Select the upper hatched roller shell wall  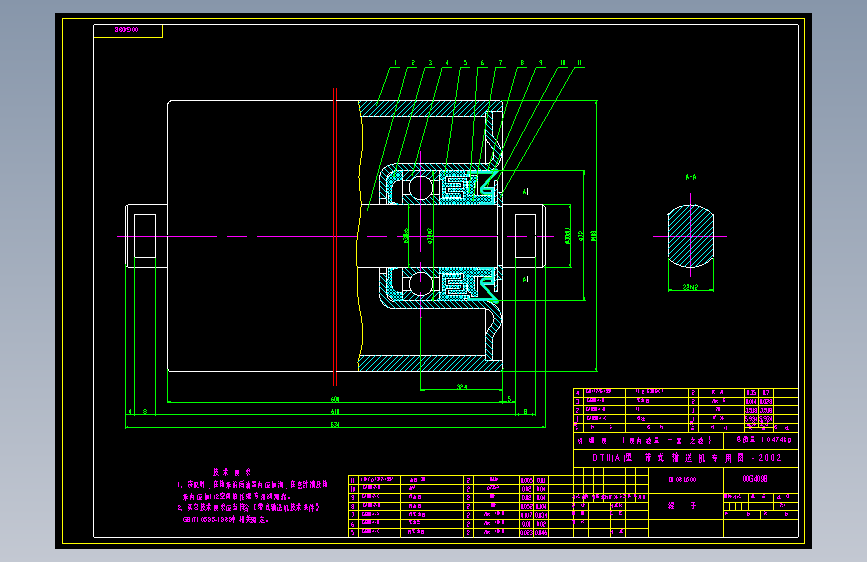pos(430,108)
